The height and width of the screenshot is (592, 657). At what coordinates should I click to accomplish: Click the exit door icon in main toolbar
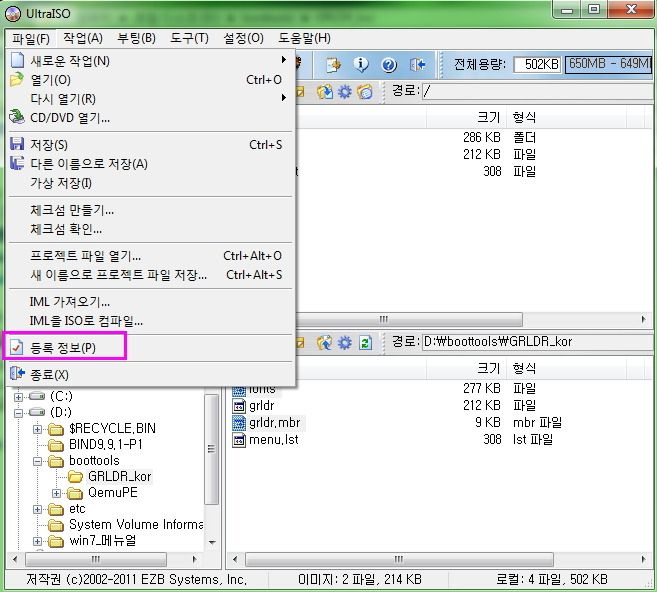pyautogui.click(x=418, y=65)
